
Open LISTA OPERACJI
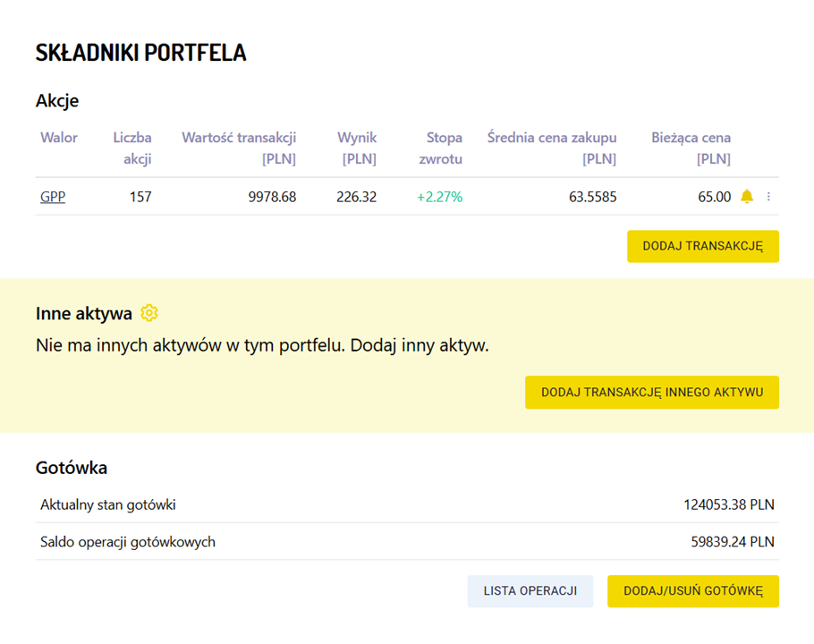[530, 590]
